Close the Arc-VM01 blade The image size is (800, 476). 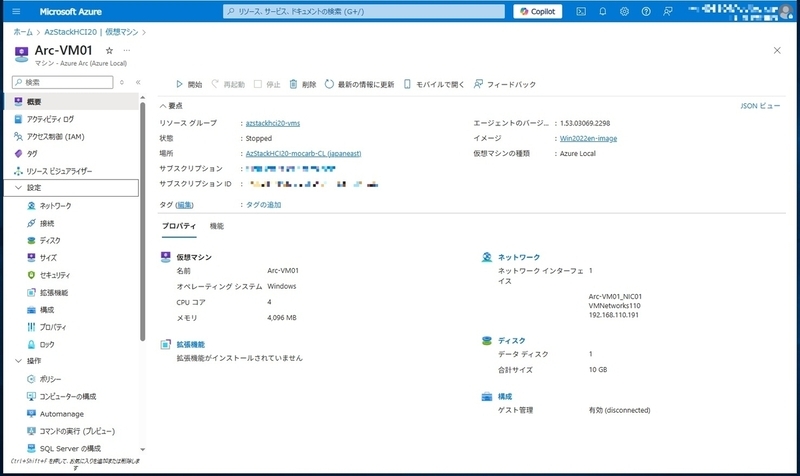(x=777, y=51)
